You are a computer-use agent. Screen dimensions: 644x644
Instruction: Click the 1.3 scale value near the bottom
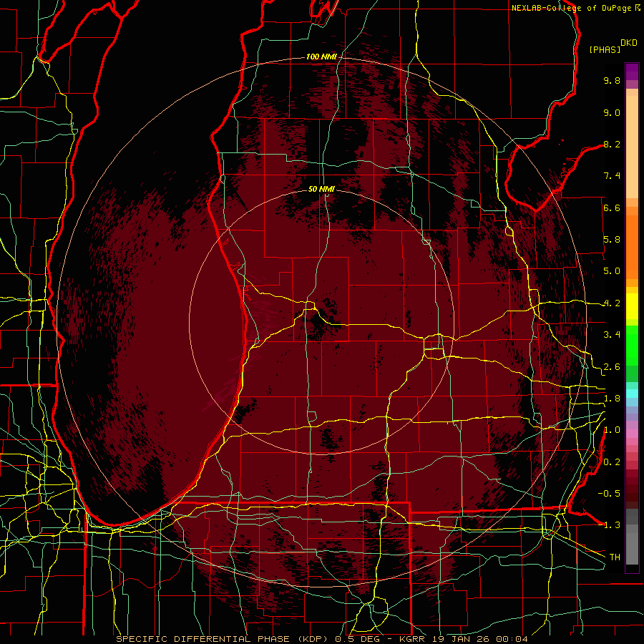[612, 525]
